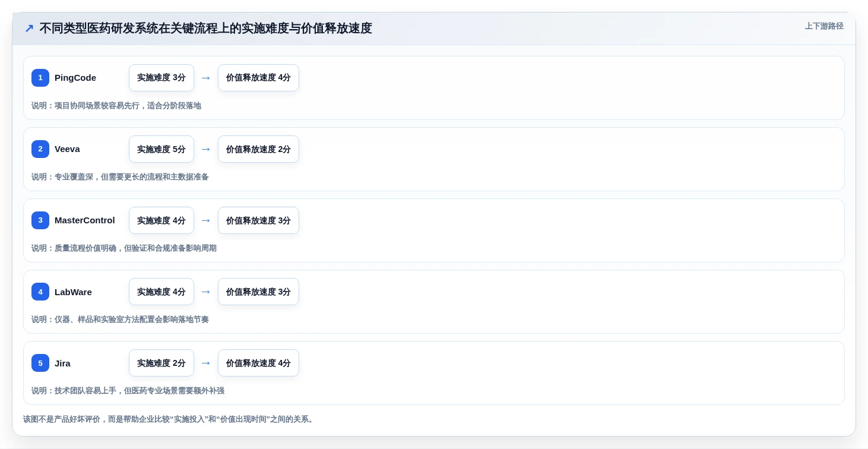
Task: Select LabWare's 实施难度 4分 pill
Action: click(x=161, y=292)
